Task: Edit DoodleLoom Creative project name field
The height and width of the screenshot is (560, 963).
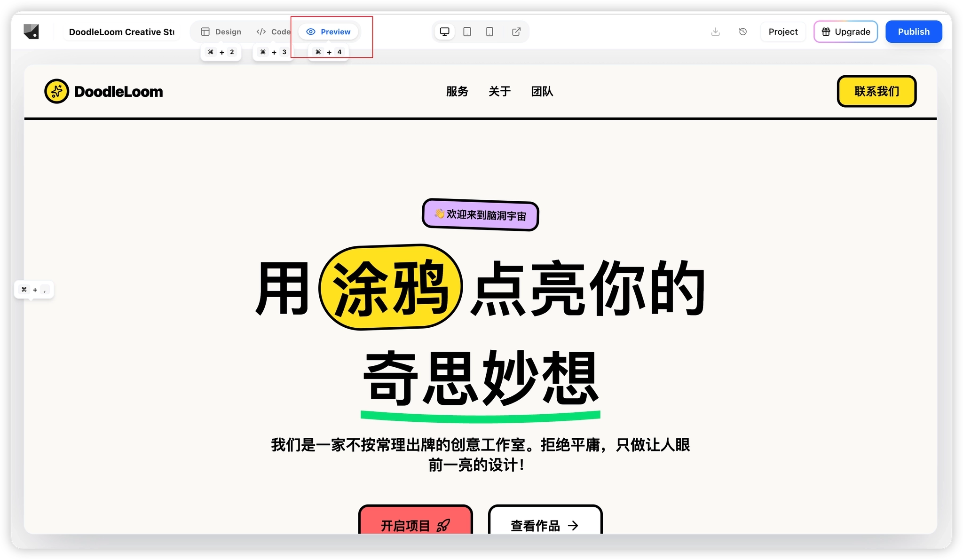Action: 121,32
